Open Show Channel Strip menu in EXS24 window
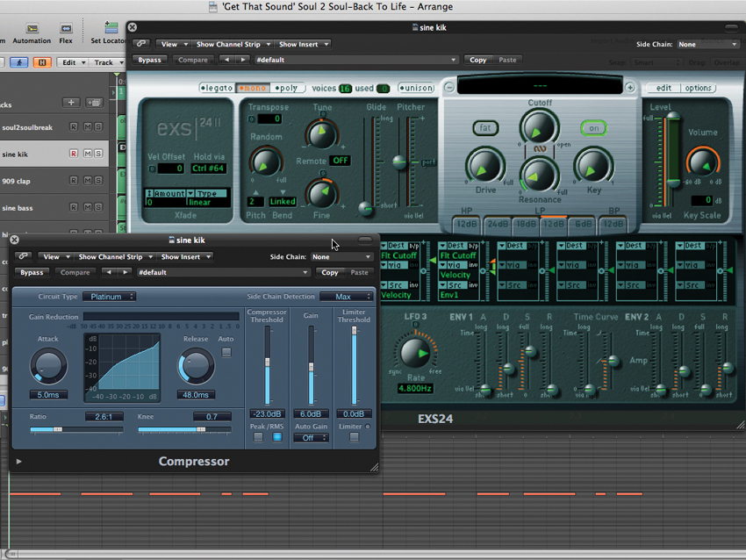746x560 pixels. [x=233, y=44]
